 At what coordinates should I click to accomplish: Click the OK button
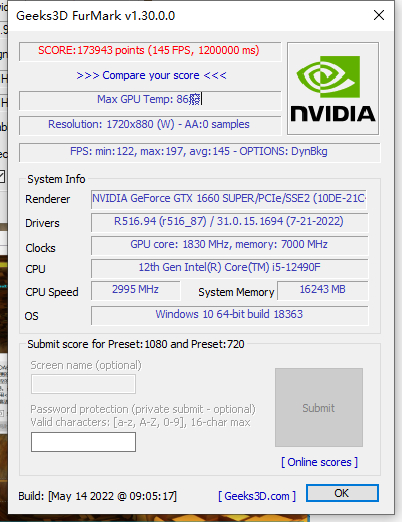pyautogui.click(x=342, y=493)
